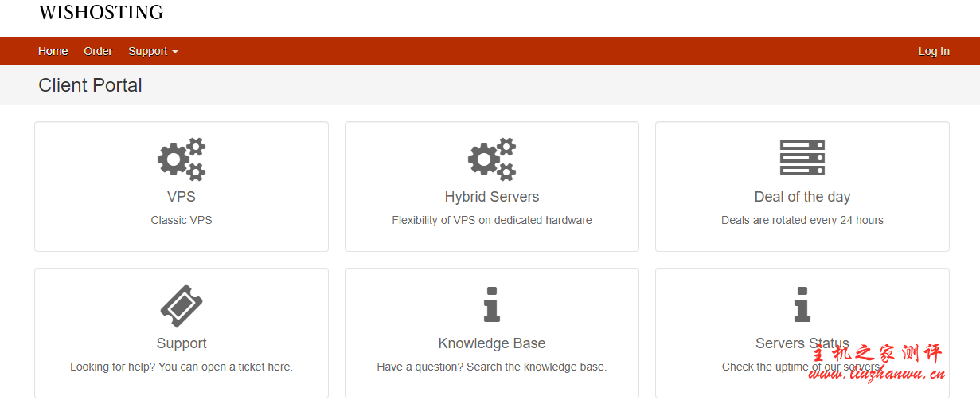The image size is (980, 408).
Task: Open the VPS title link
Action: (x=182, y=197)
